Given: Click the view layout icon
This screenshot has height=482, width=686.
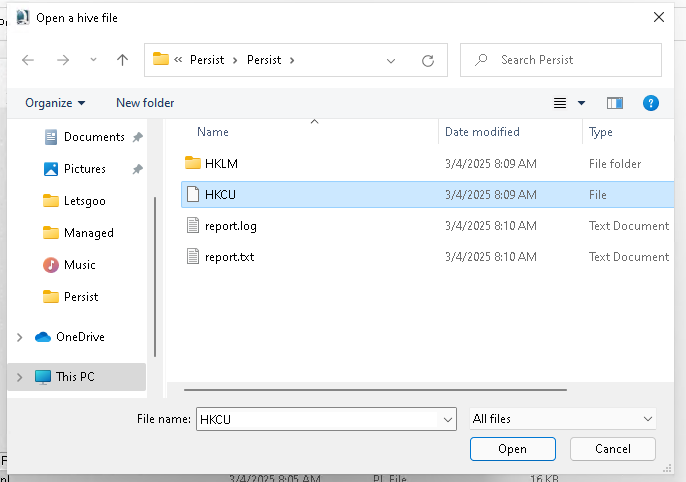Looking at the screenshot, I should tap(560, 103).
